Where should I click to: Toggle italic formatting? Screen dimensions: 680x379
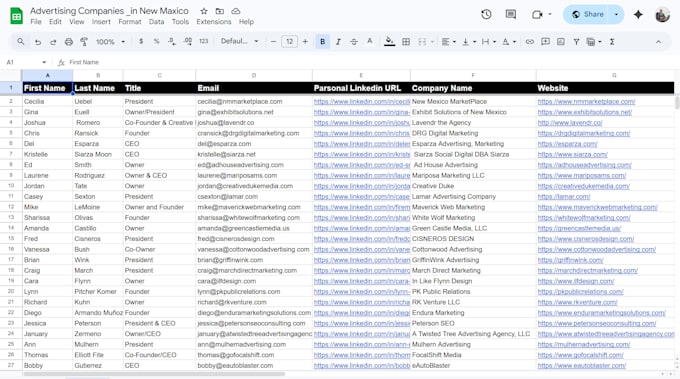coord(338,42)
